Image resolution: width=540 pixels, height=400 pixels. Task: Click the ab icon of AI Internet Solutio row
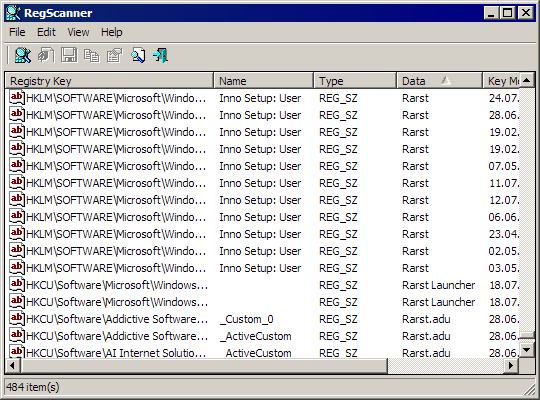17,352
